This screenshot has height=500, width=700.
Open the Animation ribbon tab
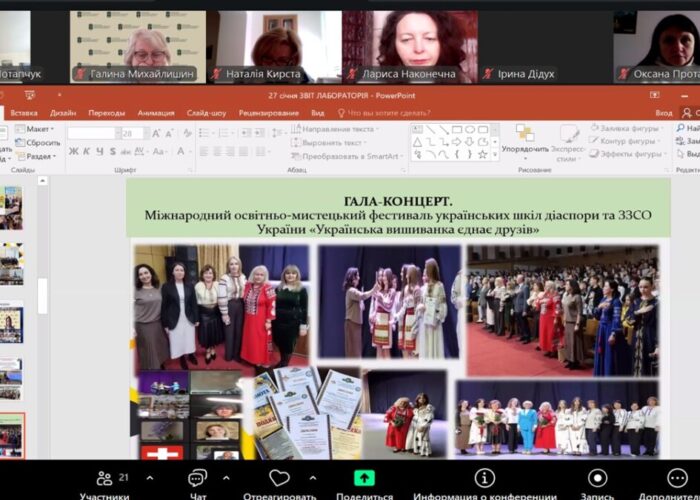155,113
